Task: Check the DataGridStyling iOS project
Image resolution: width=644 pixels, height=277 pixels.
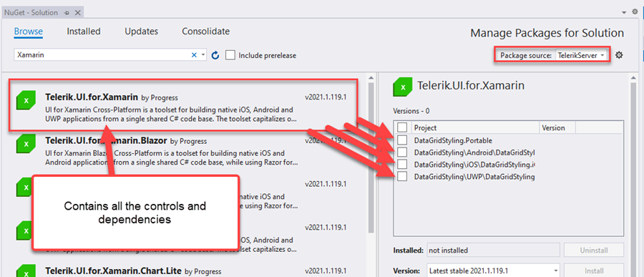Action: pos(402,165)
